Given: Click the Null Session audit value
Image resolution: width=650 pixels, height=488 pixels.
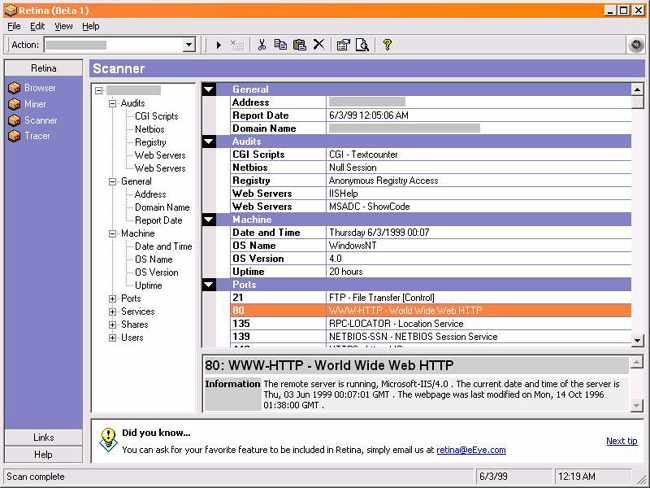Looking at the screenshot, I should (x=353, y=168).
